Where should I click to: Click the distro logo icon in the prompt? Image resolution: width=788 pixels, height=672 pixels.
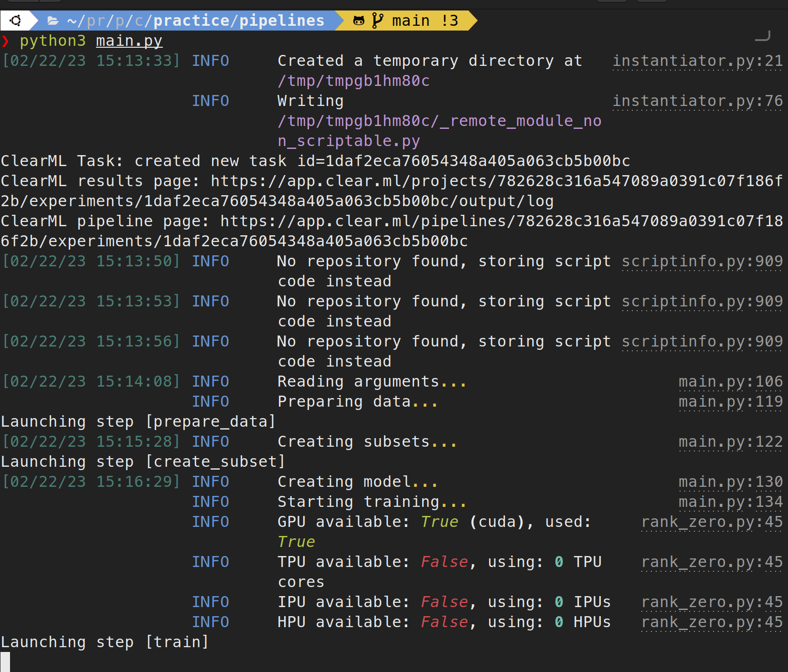click(x=15, y=21)
